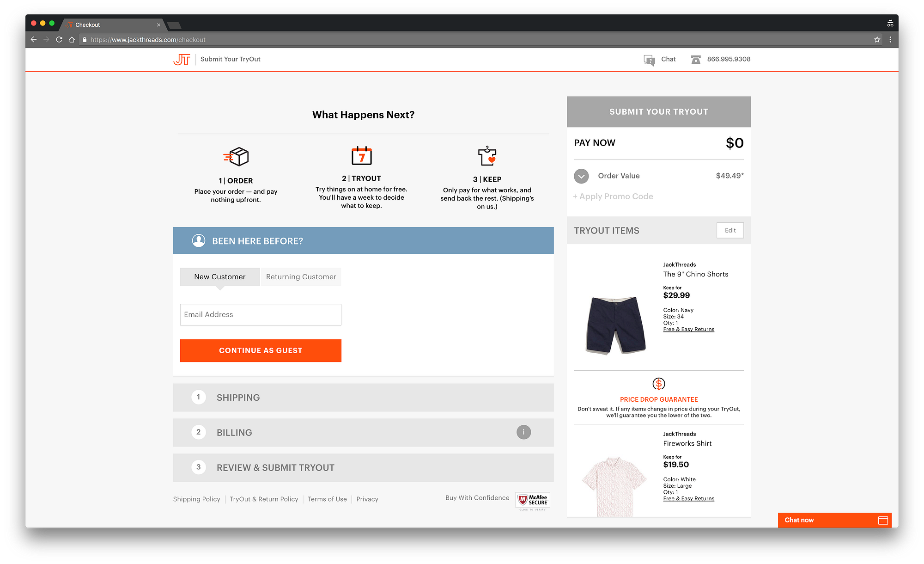Select the New Customer tab
Screen dimensions: 924x564
tap(220, 277)
